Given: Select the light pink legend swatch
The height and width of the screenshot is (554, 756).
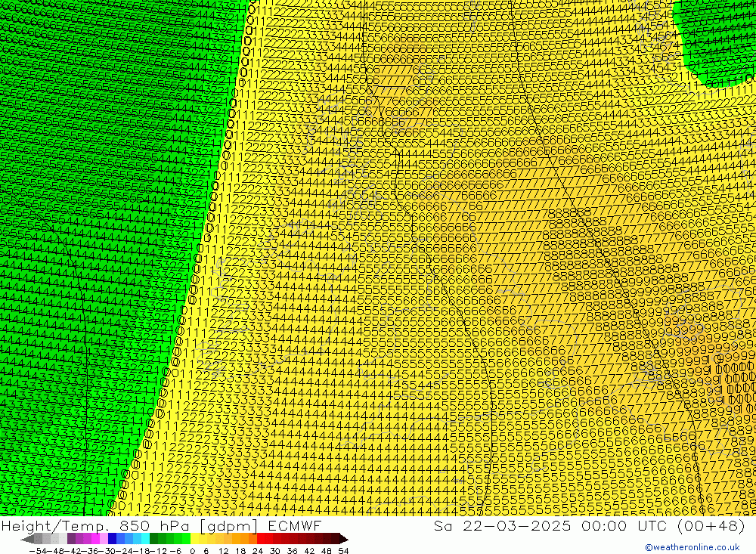Looking at the screenshot, I should pos(104,539).
